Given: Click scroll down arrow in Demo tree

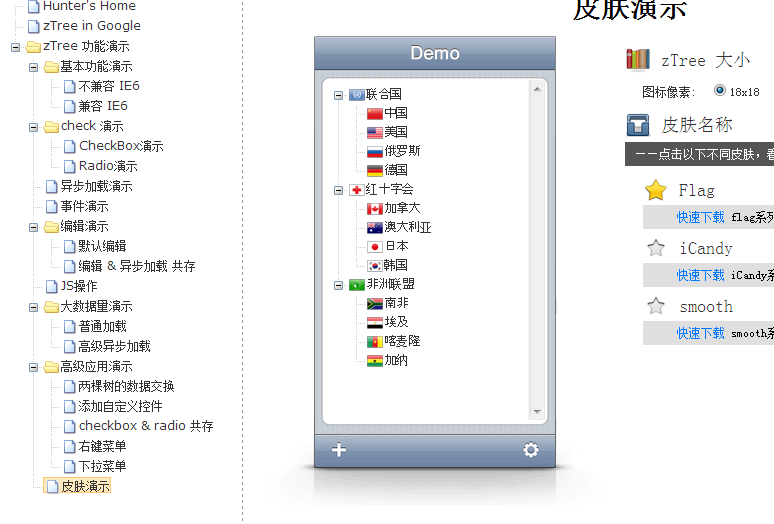Looking at the screenshot, I should (x=537, y=412).
